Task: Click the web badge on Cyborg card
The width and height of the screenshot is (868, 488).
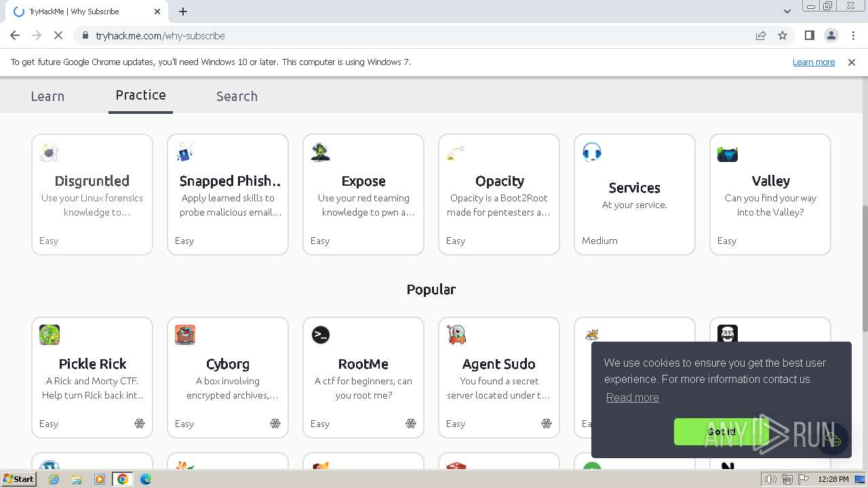Action: [275, 424]
